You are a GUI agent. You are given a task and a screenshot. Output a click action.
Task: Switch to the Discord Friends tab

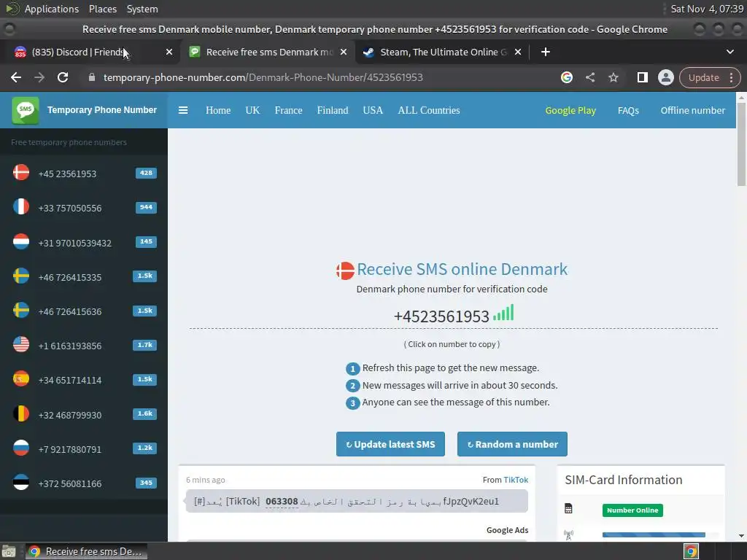(x=90, y=52)
